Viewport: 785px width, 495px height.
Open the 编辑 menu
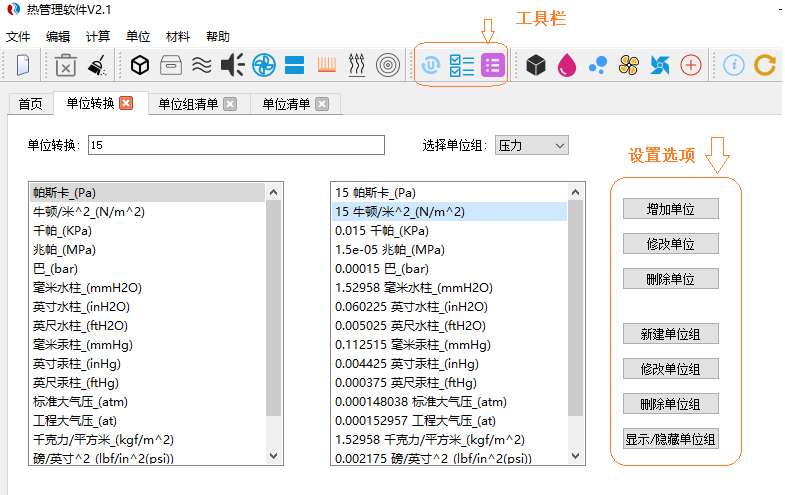coord(58,37)
